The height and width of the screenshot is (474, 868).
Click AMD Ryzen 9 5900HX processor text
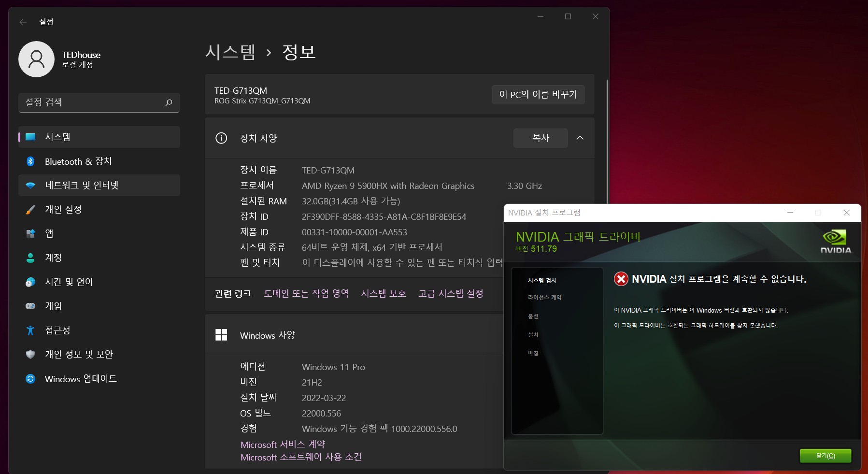388,186
